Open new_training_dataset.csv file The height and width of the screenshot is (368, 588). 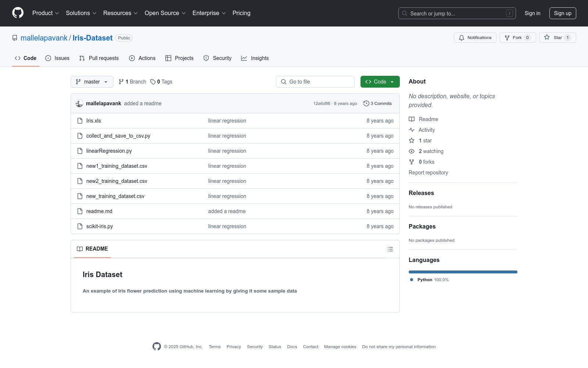[115, 196]
